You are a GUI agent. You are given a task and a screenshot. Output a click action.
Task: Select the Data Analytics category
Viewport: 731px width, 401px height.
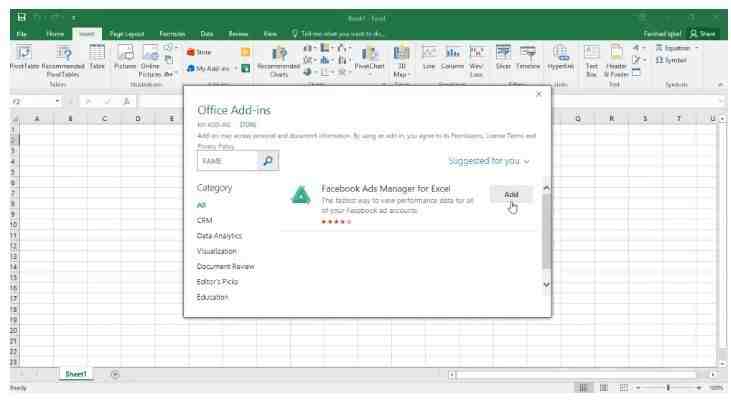tap(219, 235)
